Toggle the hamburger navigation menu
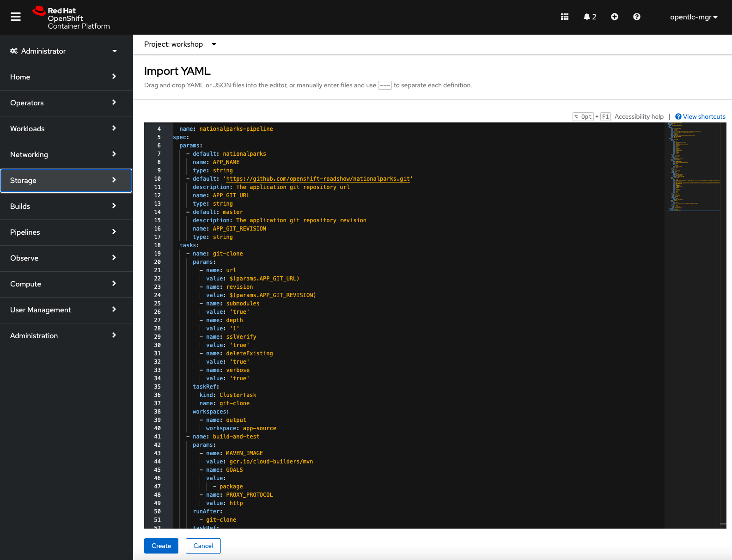The image size is (732, 560). pyautogui.click(x=16, y=17)
